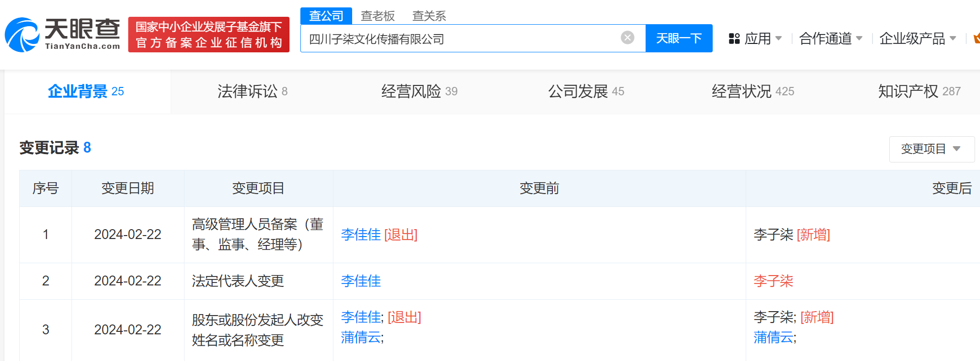Expand the 企业级产品 dropdown menu
Screen dimensions: 980x361
click(x=917, y=39)
